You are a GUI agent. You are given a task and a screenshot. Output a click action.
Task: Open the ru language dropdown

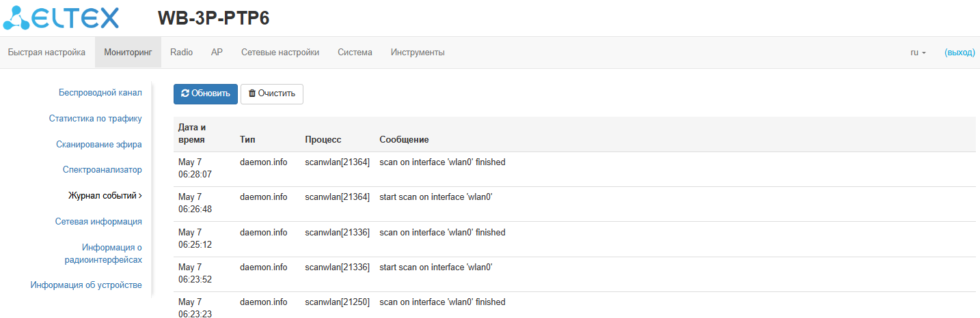pyautogui.click(x=918, y=53)
